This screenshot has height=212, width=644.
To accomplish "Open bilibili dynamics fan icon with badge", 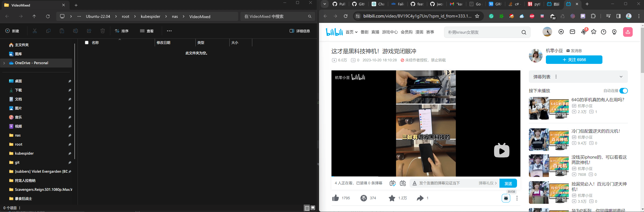I will point(584,32).
